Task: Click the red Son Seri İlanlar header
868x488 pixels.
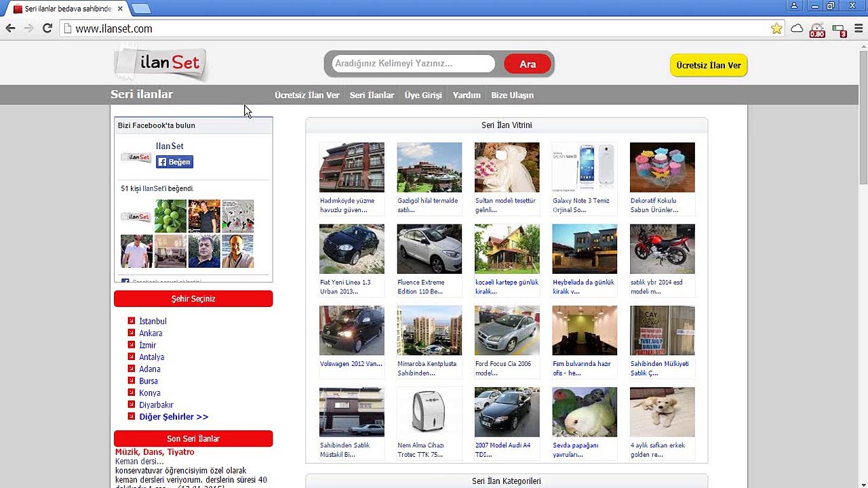Action: click(x=193, y=439)
